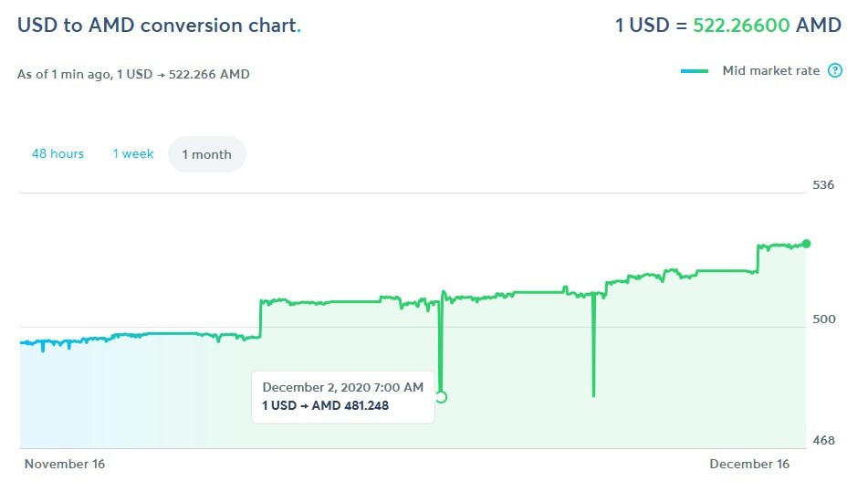The image size is (868, 492).
Task: Click the green 522.26600 rate value
Action: coord(741,26)
